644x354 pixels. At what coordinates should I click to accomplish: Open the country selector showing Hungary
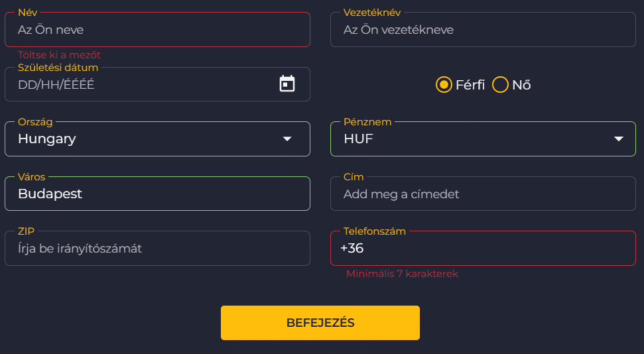click(x=146, y=139)
